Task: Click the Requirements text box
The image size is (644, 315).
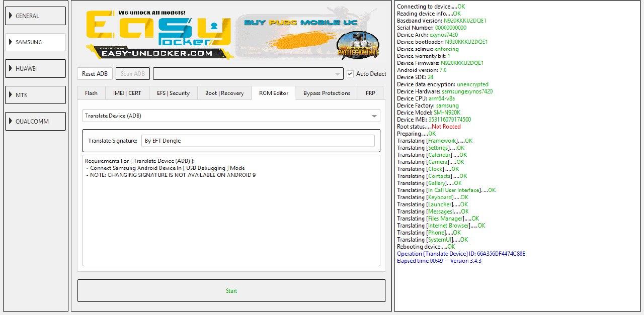Action: point(231,211)
